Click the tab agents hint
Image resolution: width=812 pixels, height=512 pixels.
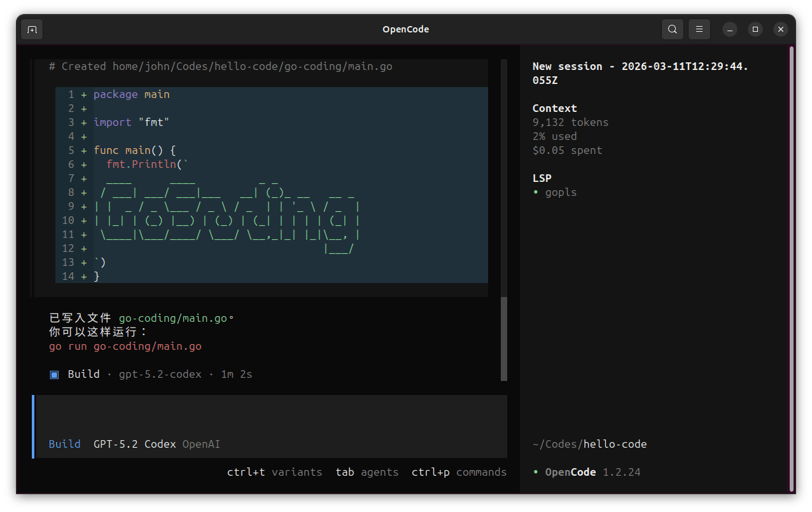[367, 472]
